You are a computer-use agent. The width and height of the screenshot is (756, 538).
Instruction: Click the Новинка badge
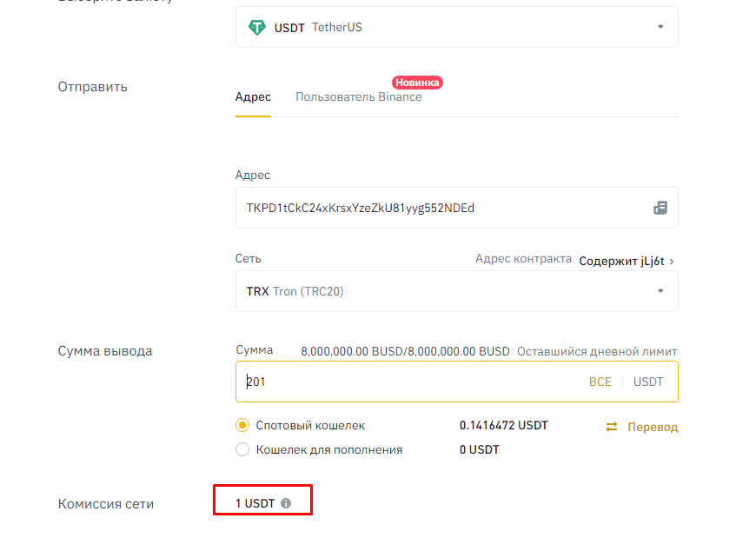click(x=417, y=83)
